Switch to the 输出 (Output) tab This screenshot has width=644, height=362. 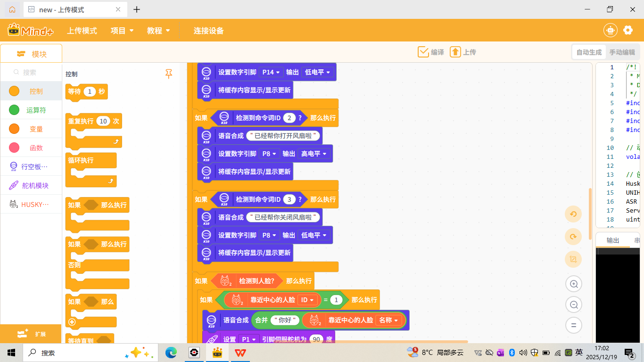pos(612,240)
